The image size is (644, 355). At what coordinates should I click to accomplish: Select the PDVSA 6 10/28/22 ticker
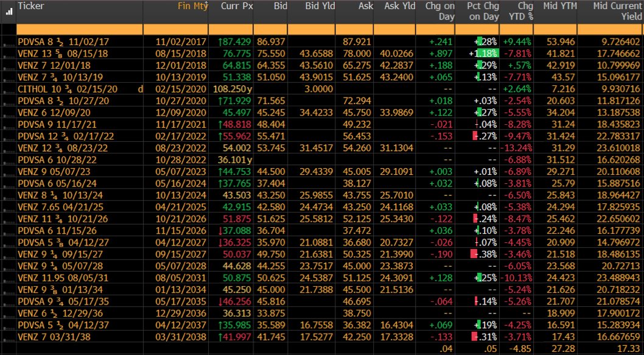tap(57, 160)
